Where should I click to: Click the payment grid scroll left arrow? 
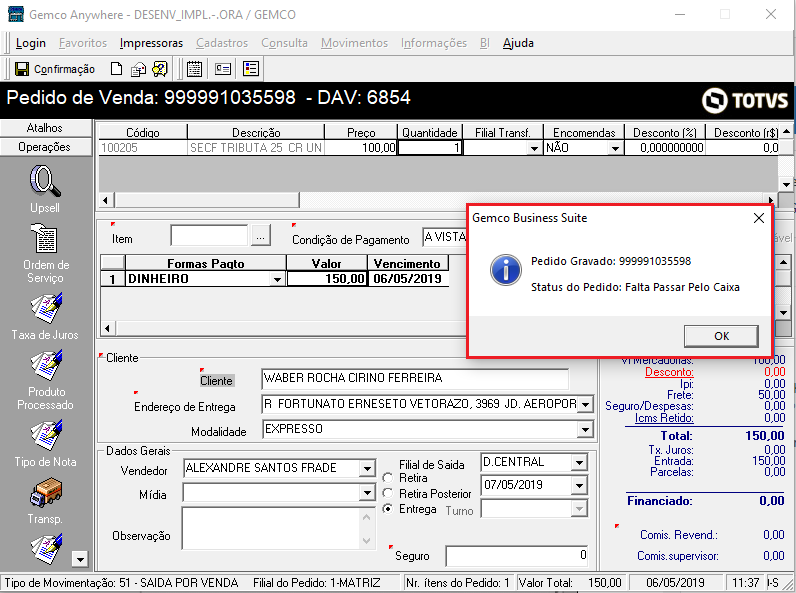click(107, 328)
